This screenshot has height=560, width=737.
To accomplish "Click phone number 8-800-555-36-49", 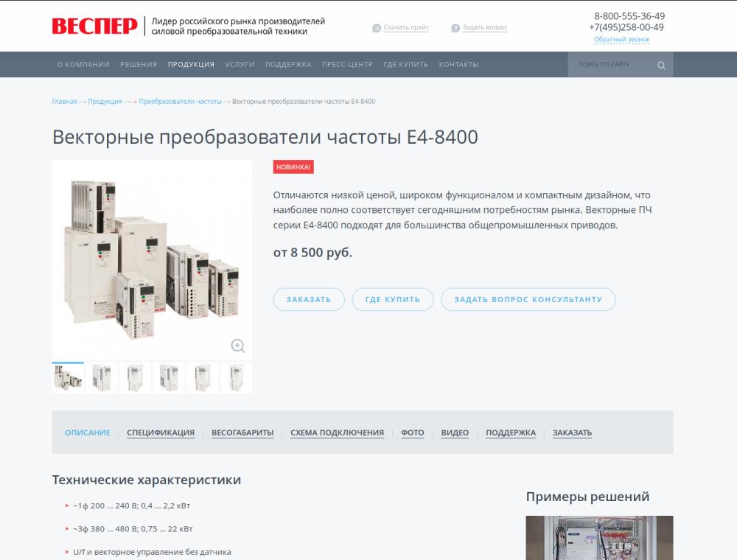I will 629,16.
